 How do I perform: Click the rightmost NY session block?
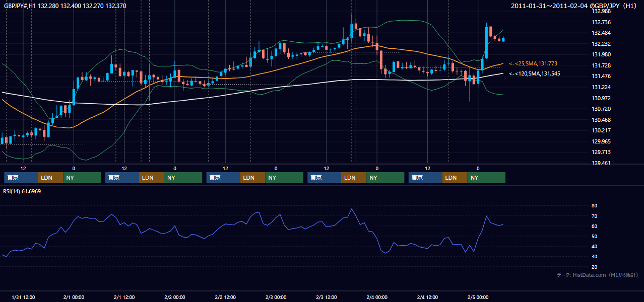(x=486, y=178)
